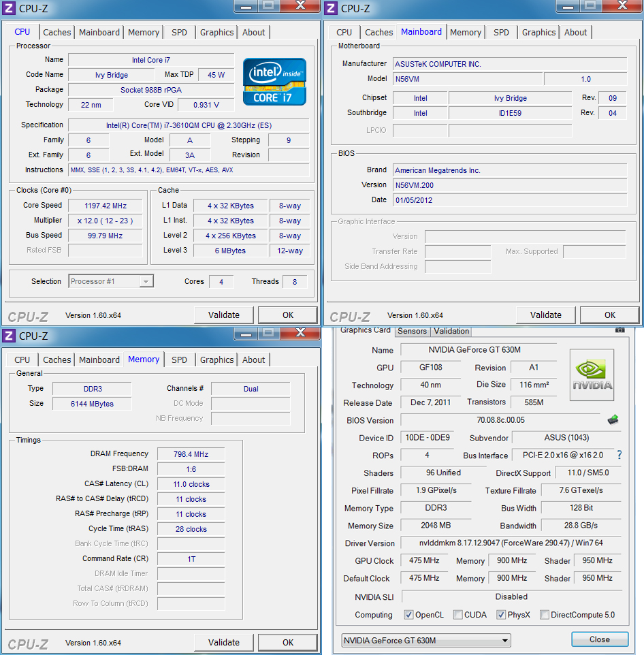Image resolution: width=644 pixels, height=655 pixels.
Task: Select CPU tab in the Memory window
Action: pyautogui.click(x=22, y=360)
